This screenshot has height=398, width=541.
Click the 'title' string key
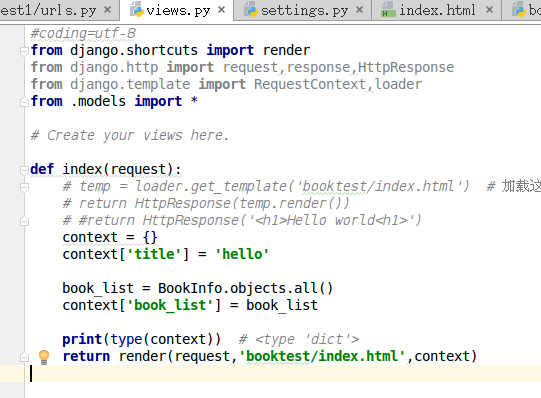154,254
